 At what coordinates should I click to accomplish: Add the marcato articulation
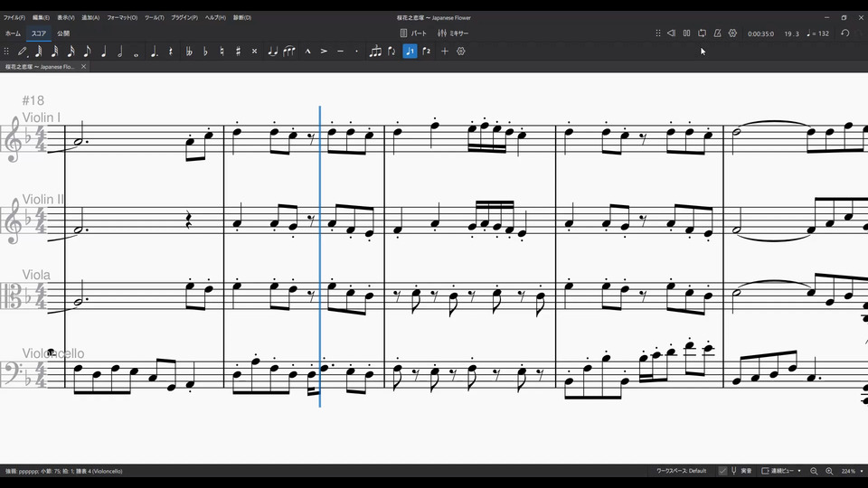tap(307, 52)
